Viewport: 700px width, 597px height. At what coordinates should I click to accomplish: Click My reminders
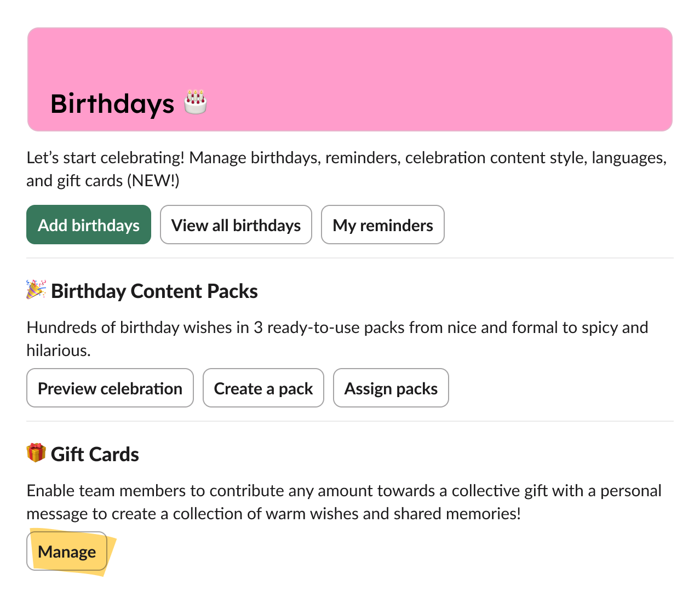(x=382, y=225)
